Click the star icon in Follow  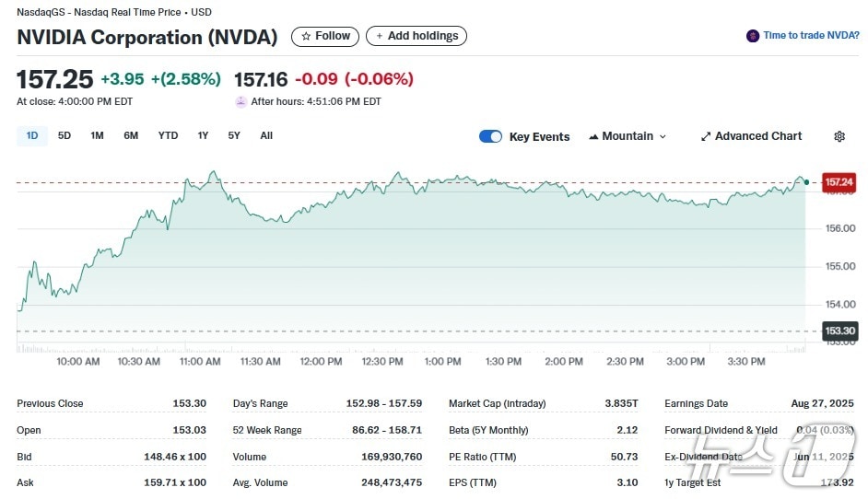[x=306, y=36]
